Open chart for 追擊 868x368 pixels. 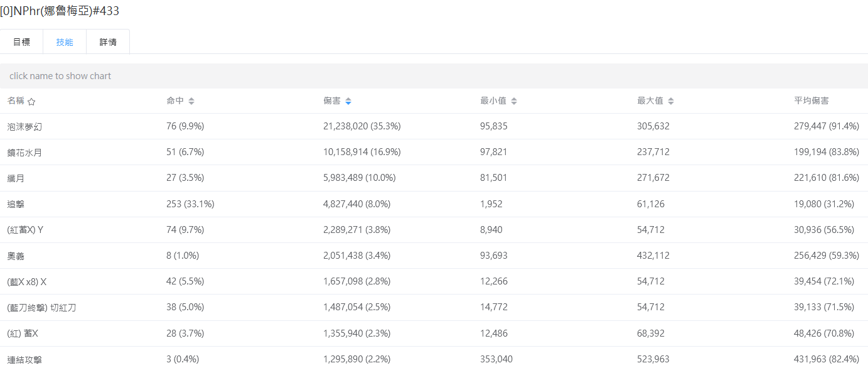pyautogui.click(x=16, y=204)
